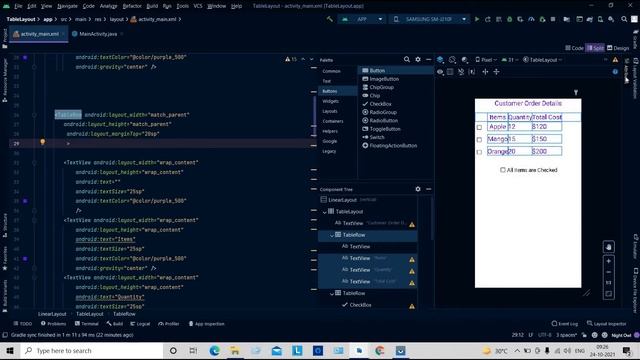This screenshot has width=640, height=360.
Task: Click the warning icon on the Quantity TextView row
Action: 412,271
